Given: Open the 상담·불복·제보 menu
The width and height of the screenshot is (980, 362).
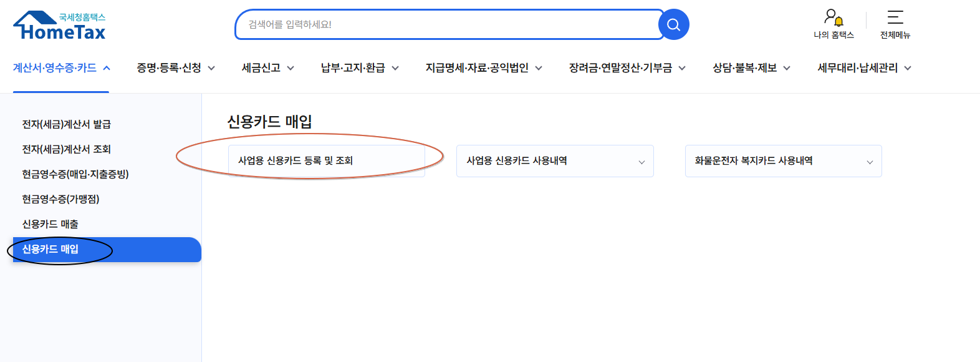Looking at the screenshot, I should click(751, 68).
